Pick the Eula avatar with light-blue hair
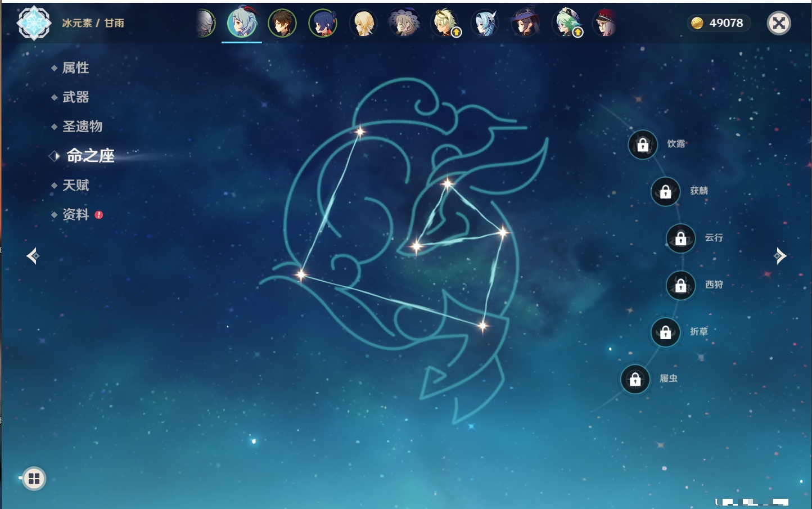 coord(485,24)
